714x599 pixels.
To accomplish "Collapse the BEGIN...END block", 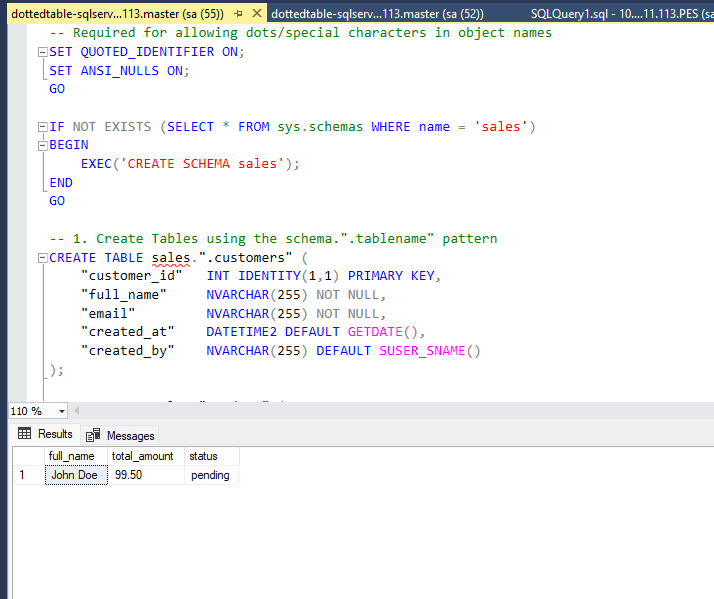I will click(41, 146).
